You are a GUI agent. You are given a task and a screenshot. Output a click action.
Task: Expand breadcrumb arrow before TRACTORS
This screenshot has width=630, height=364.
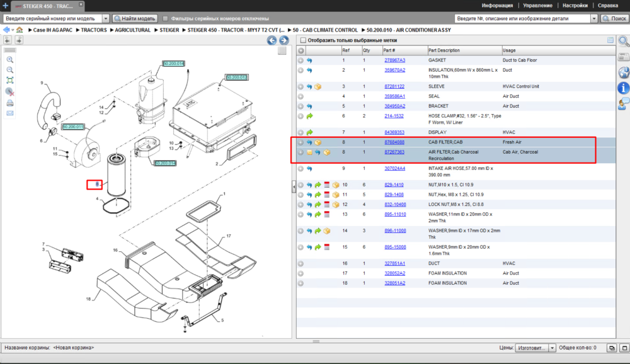[x=78, y=30]
